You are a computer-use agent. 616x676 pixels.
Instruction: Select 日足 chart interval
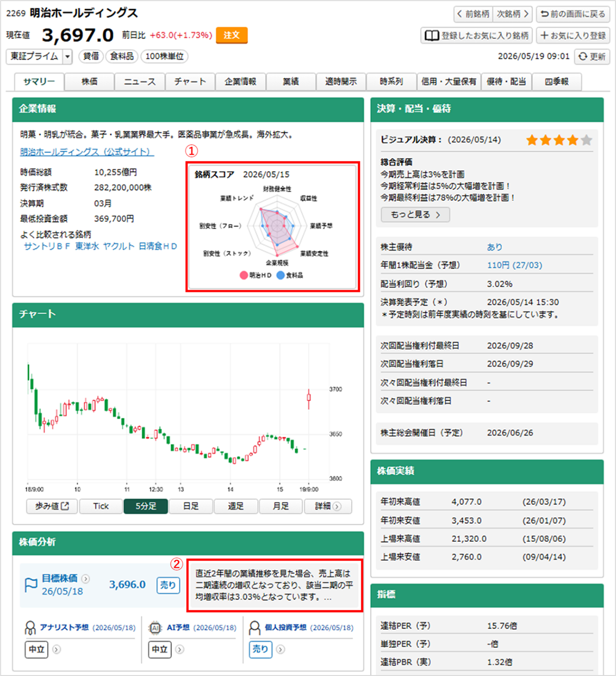click(x=191, y=506)
